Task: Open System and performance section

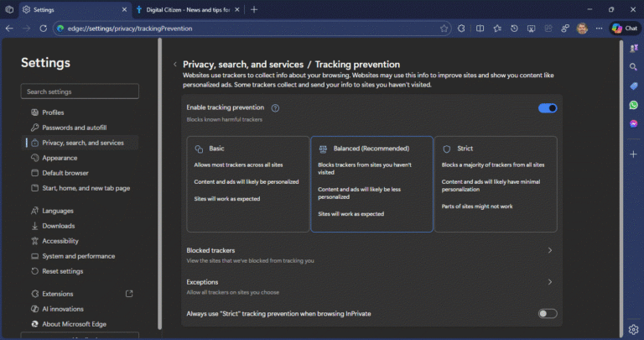Action: [80, 256]
